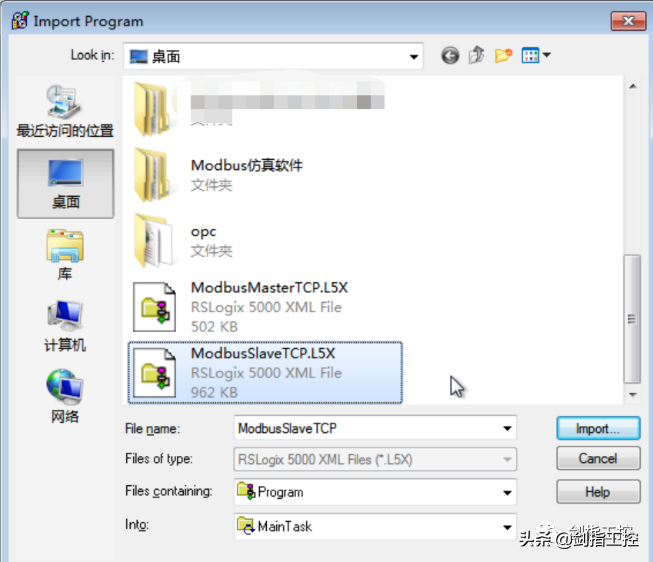Open 网络 network in the sidebar

tap(65, 396)
